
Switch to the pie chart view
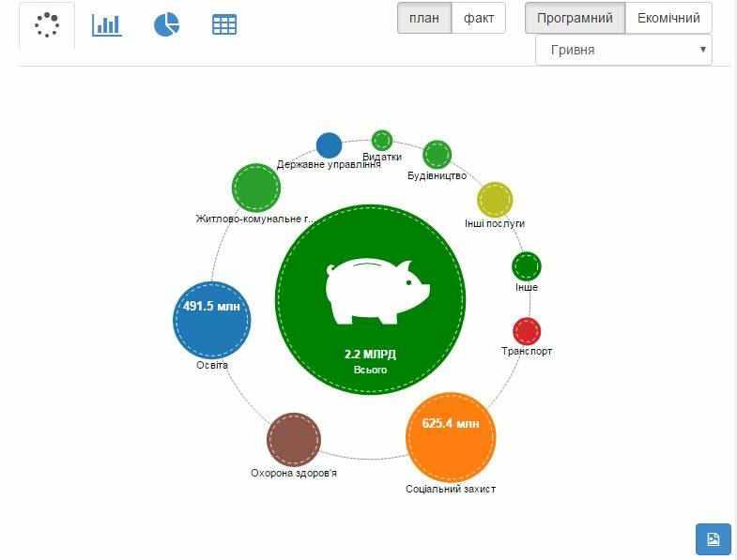pyautogui.click(x=166, y=25)
